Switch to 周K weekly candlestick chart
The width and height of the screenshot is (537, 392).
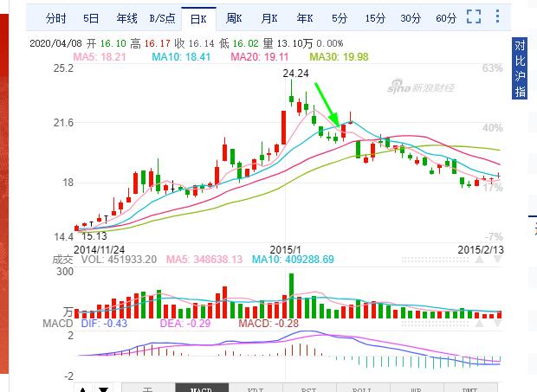click(x=235, y=17)
